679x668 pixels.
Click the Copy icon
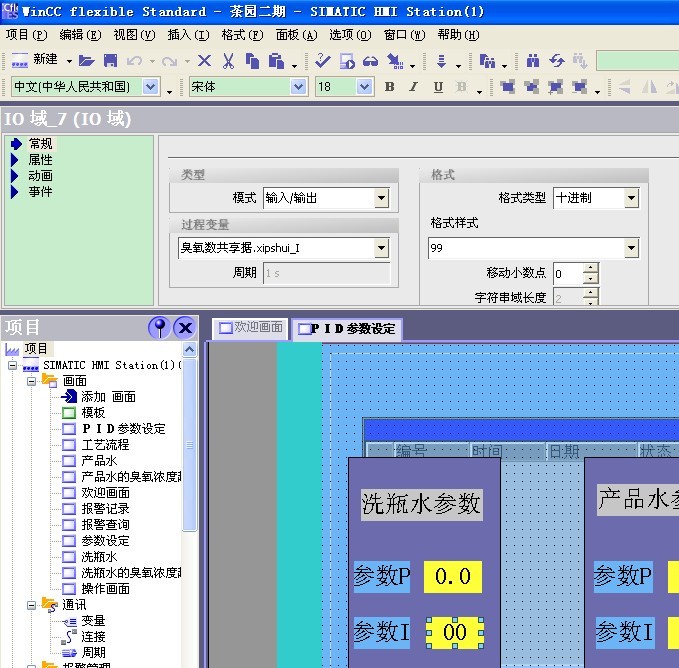tap(252, 61)
